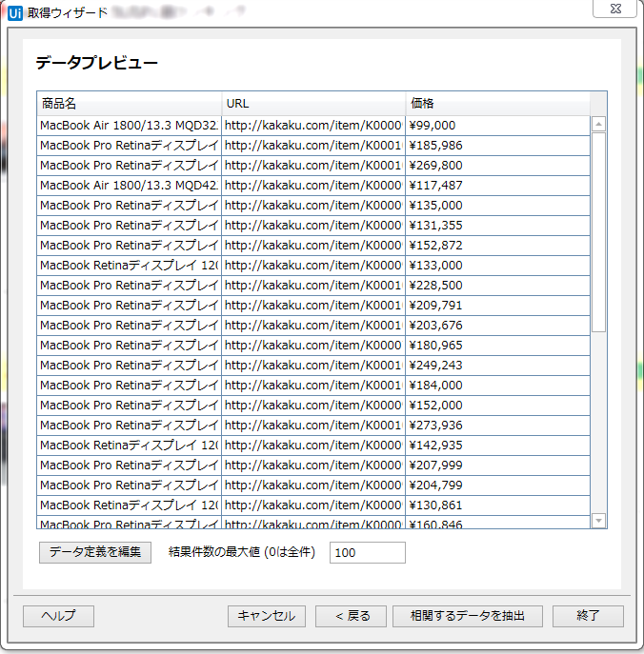
Task: Select the URL cell in the ¥99,000 row
Action: click(x=313, y=126)
